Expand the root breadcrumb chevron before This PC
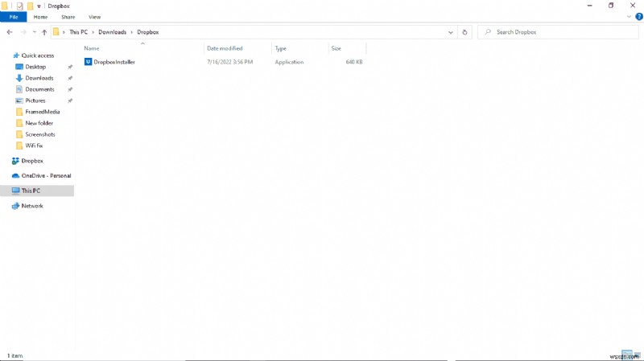The image size is (644, 361). click(64, 32)
